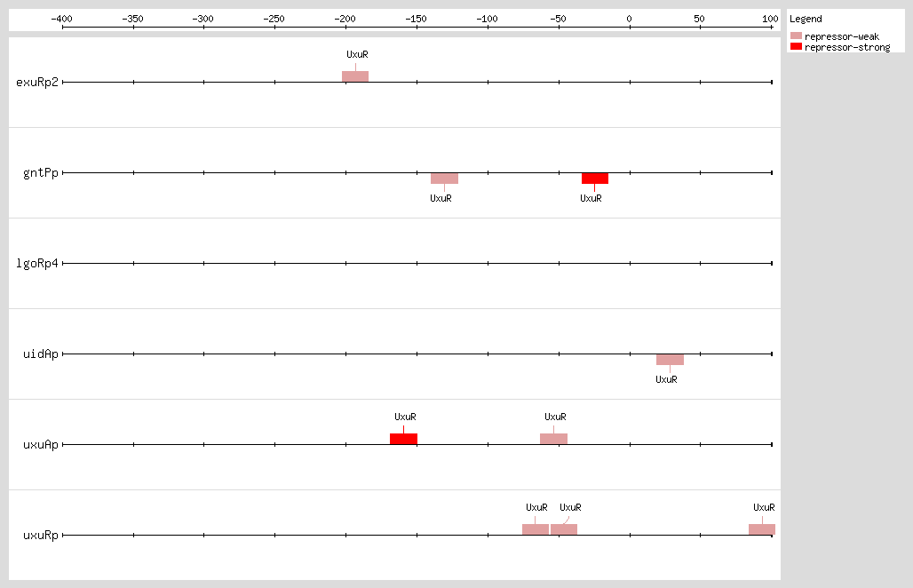The image size is (913, 588).
Task: Click UxuR label above uxuAp weak site
Action: pyautogui.click(x=555, y=417)
